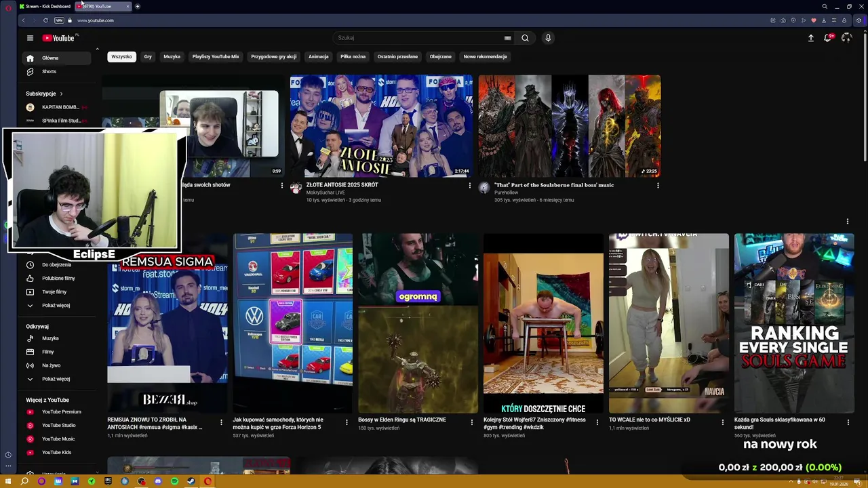Click the browser reload button
Viewport: 868px width, 488px height.
pos(45,20)
